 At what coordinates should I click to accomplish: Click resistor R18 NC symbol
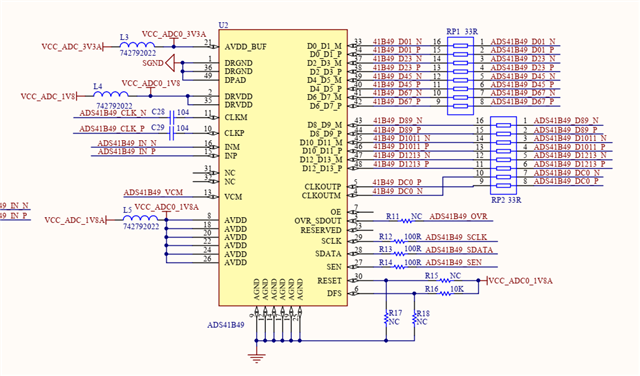[414, 318]
